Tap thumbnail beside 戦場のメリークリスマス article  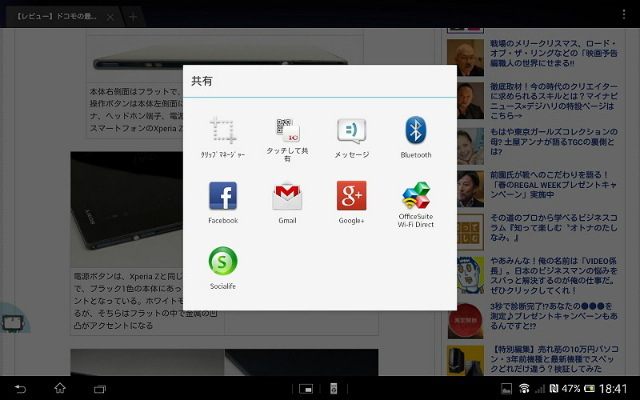click(465, 58)
